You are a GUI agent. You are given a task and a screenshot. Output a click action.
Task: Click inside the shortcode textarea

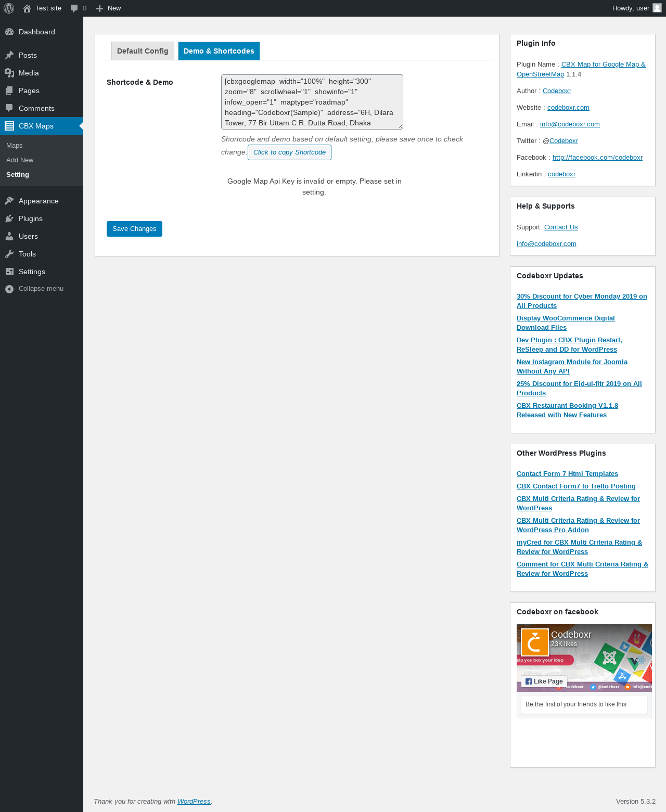point(312,102)
